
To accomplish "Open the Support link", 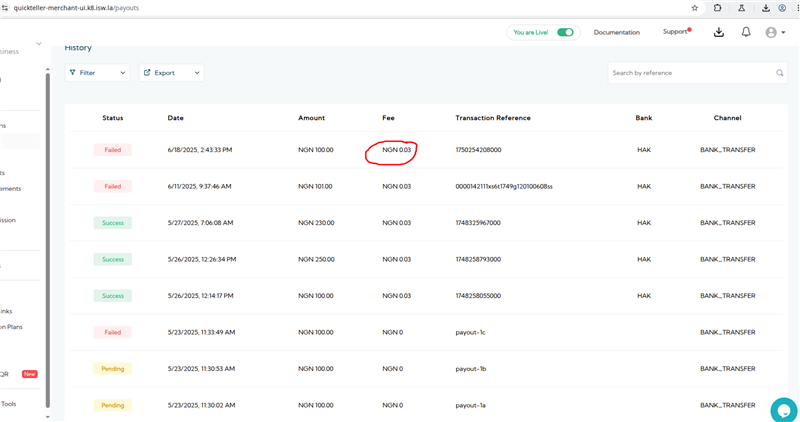I will click(x=675, y=32).
